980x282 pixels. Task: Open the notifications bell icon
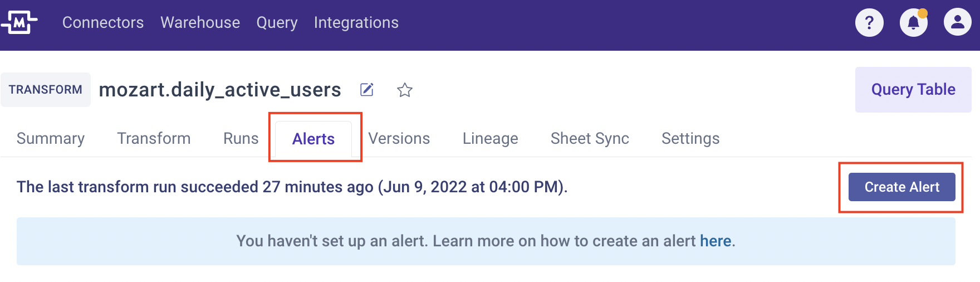(x=914, y=23)
